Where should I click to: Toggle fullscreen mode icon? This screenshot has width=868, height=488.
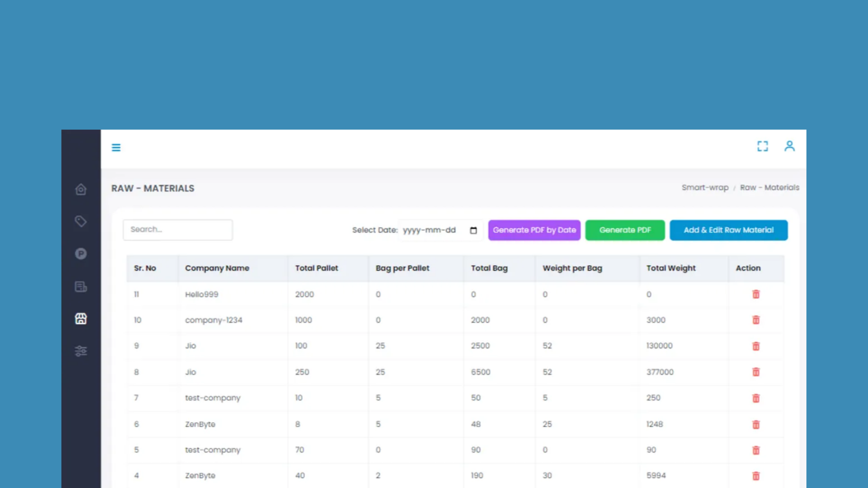763,146
